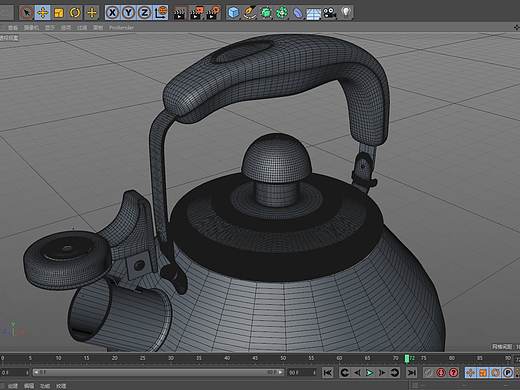520x390 pixels.
Task: Click the end frame 90 F field
Action: pos(302,372)
